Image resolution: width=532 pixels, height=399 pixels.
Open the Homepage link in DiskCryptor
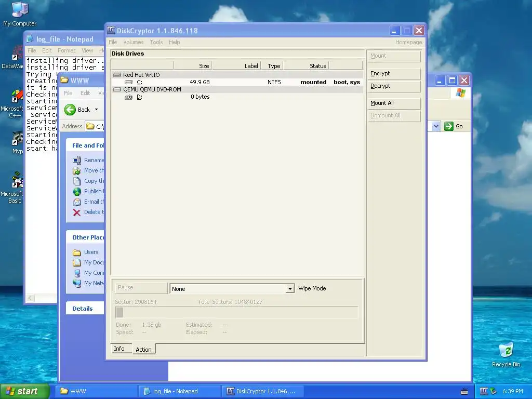coord(408,42)
